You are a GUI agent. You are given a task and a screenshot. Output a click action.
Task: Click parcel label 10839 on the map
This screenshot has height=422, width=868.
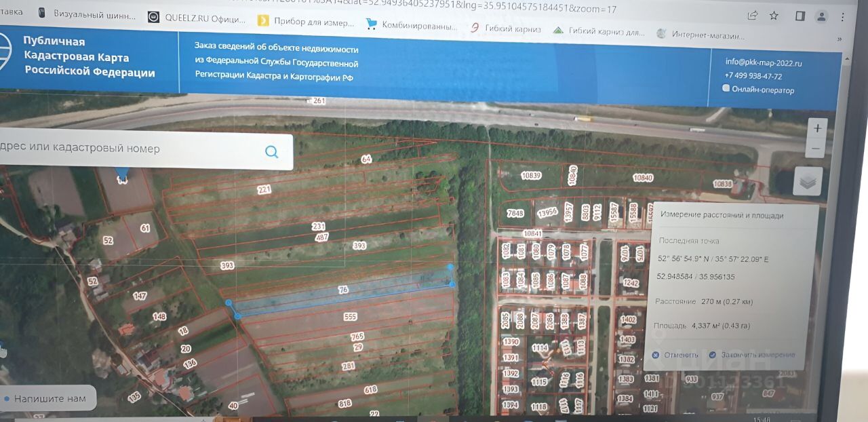tap(531, 176)
